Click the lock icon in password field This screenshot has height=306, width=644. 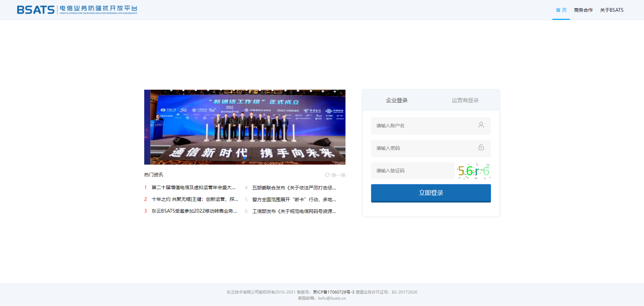click(481, 147)
